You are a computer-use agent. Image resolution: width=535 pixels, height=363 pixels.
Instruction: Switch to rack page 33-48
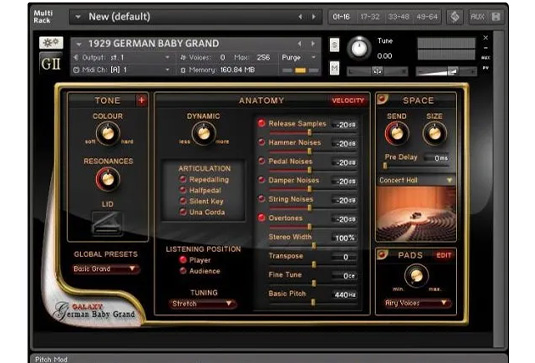[x=399, y=17]
